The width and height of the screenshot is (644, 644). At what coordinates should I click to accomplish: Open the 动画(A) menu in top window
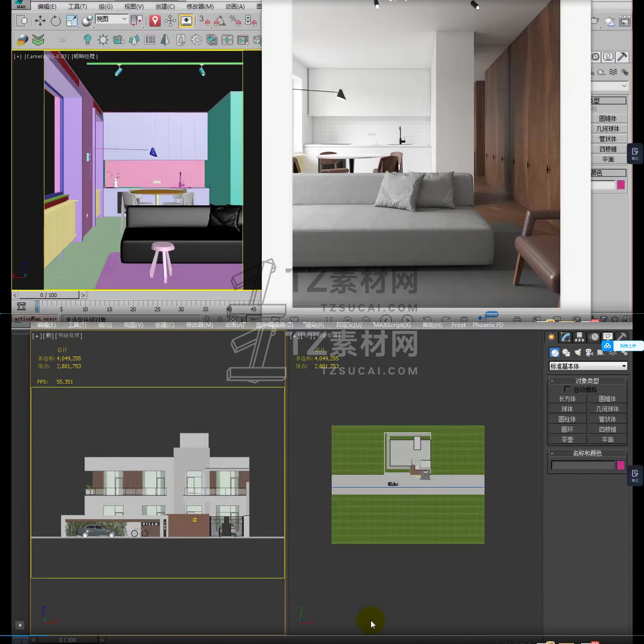click(x=235, y=6)
